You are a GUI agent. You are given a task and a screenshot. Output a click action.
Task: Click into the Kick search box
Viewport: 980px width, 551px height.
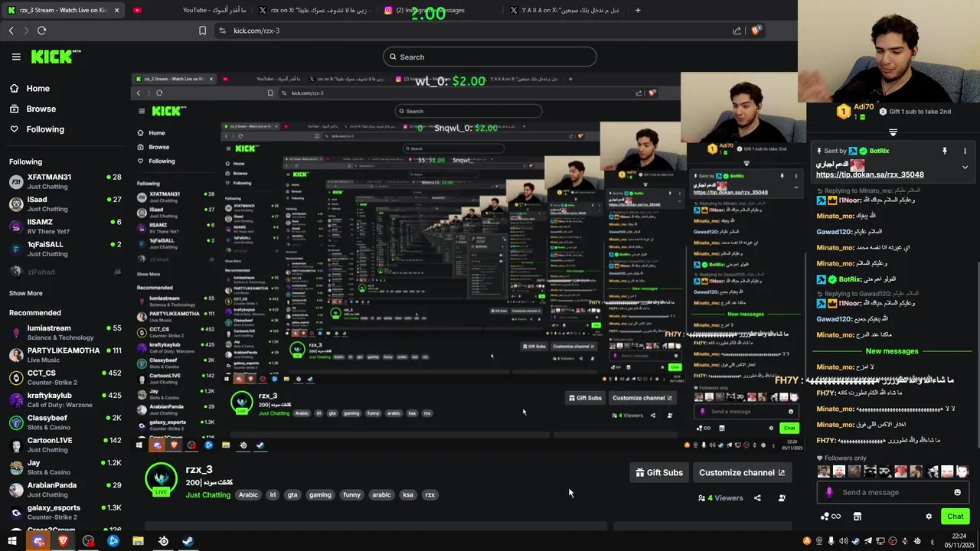pos(490,57)
